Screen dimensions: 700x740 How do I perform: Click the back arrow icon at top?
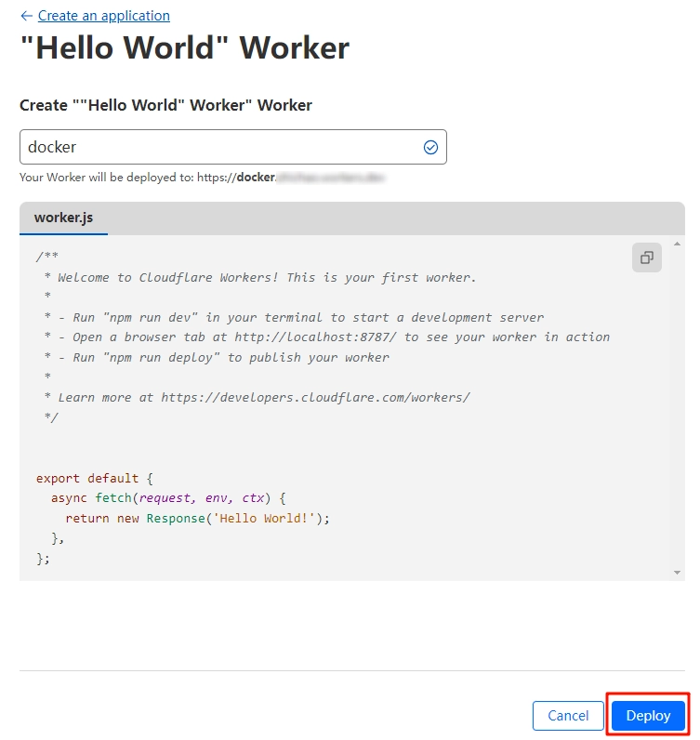pos(26,16)
